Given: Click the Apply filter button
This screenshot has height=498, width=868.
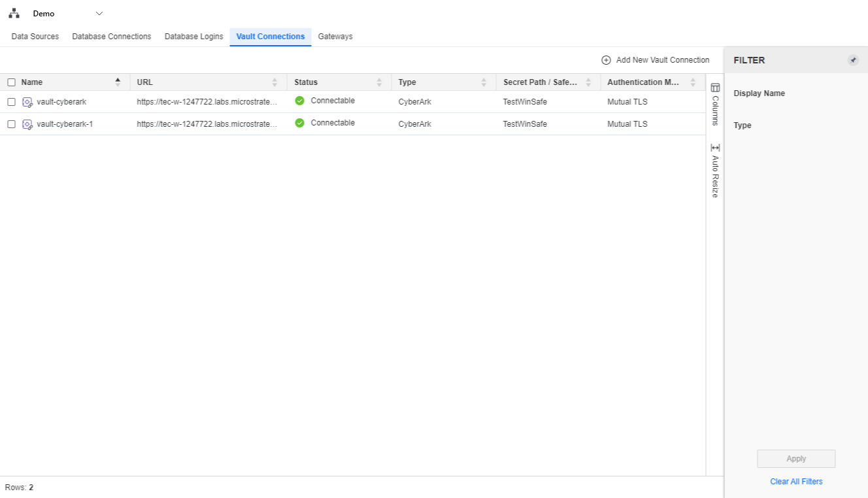Looking at the screenshot, I should [x=796, y=459].
